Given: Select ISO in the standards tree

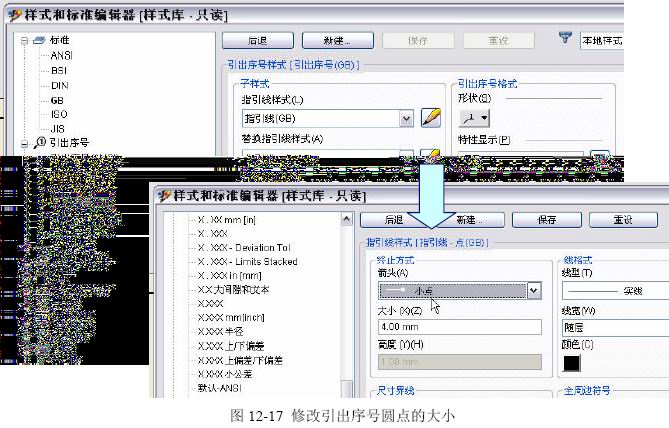Looking at the screenshot, I should point(59,114).
